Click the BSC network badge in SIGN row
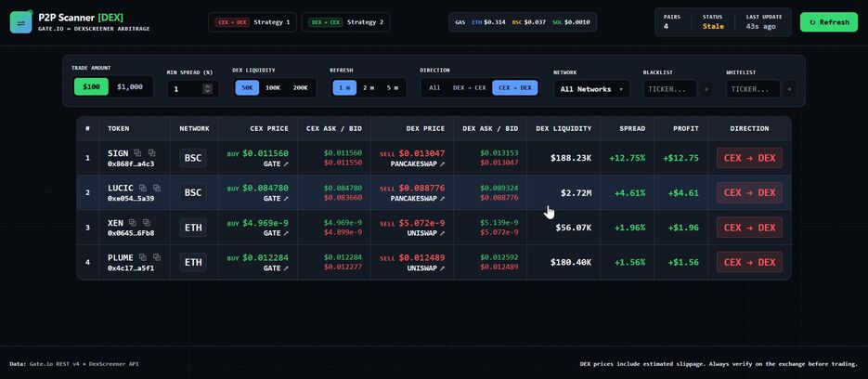Viewport: 868px width, 379px height. coord(193,158)
